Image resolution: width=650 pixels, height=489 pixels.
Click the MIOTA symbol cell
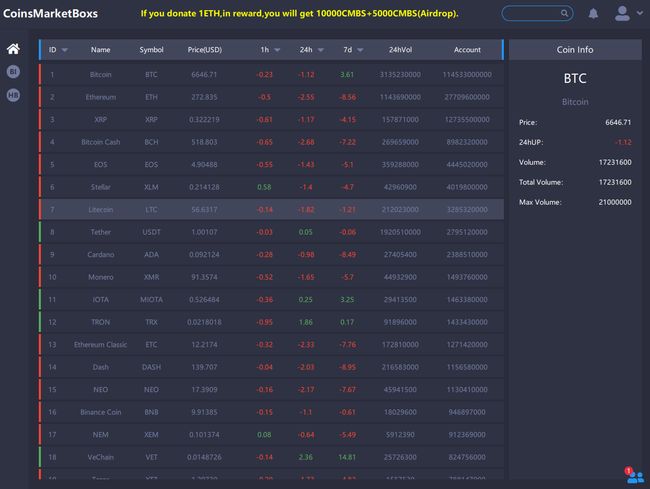tap(151, 299)
